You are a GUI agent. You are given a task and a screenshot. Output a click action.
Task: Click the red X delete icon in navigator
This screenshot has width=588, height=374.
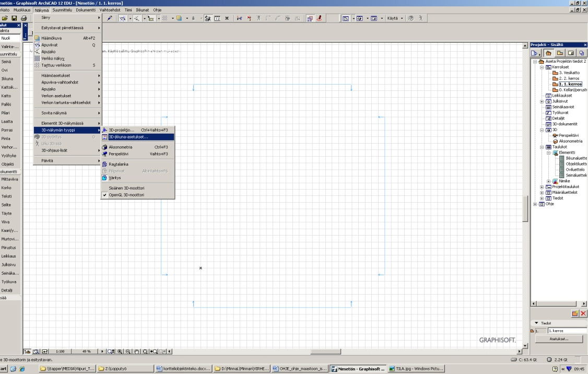pos(583,313)
